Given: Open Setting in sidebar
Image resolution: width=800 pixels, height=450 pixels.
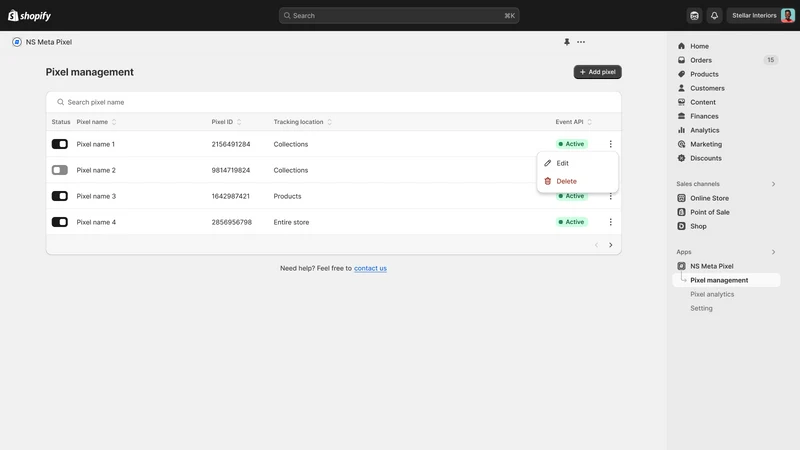Looking at the screenshot, I should 701,308.
